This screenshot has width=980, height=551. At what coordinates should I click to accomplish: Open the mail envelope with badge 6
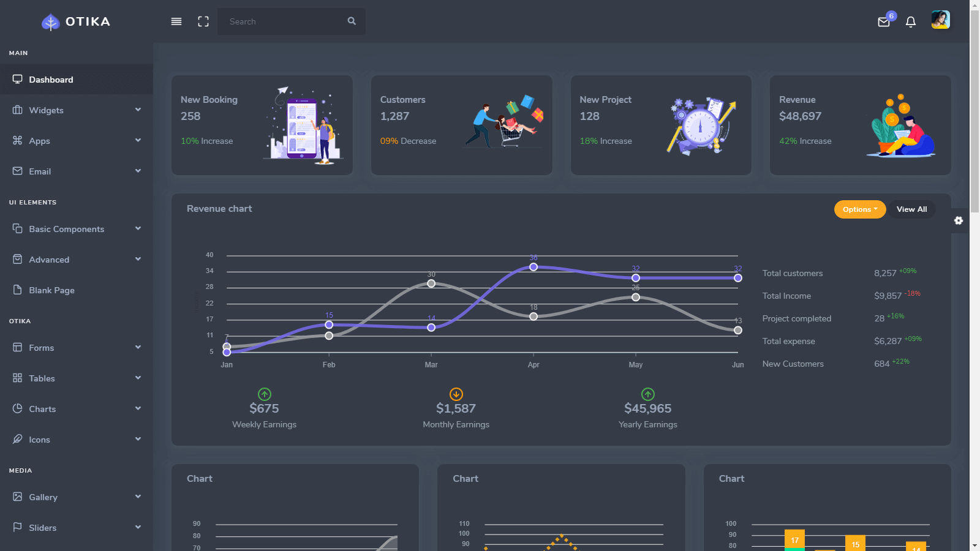tap(884, 22)
